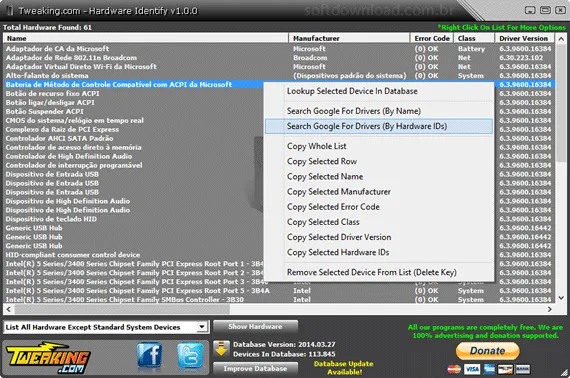Screen dimensions: 570x378
Task: Select Copy Whole List
Action: [x=379, y=146]
